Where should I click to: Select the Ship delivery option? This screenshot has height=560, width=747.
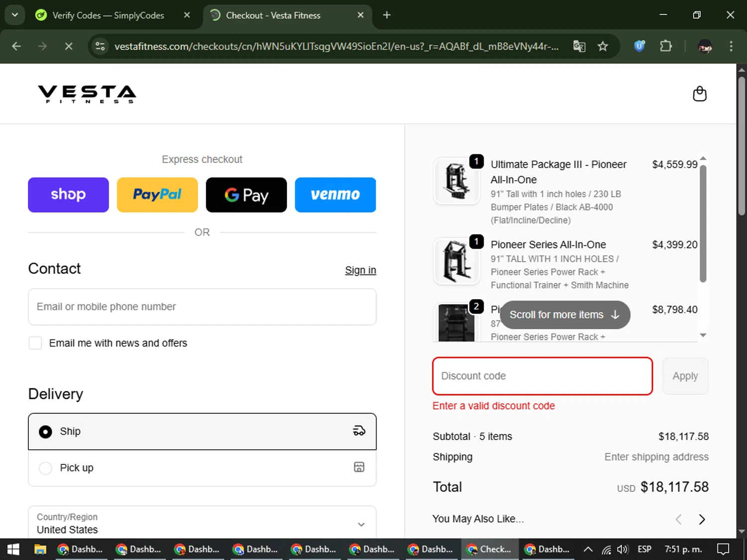tap(202, 432)
